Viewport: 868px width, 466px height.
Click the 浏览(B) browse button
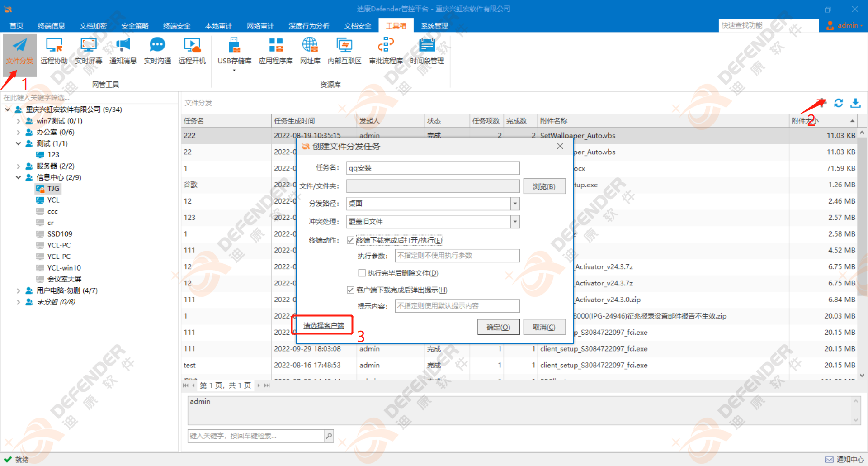coord(544,186)
